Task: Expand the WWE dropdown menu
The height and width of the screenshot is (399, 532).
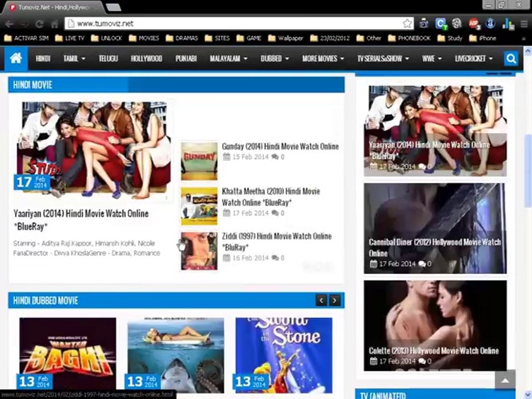Action: pos(432,59)
